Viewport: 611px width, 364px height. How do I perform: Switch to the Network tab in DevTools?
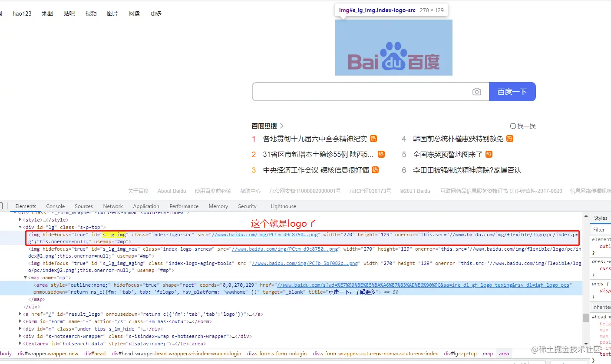pyautogui.click(x=113, y=206)
